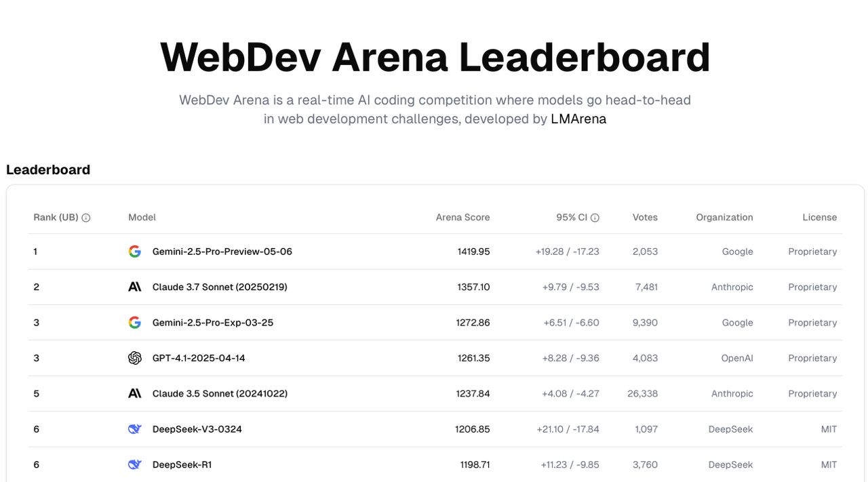
Task: Click the DeepSeek whale logo beside DeepSeek-V3-0324
Action: point(135,429)
